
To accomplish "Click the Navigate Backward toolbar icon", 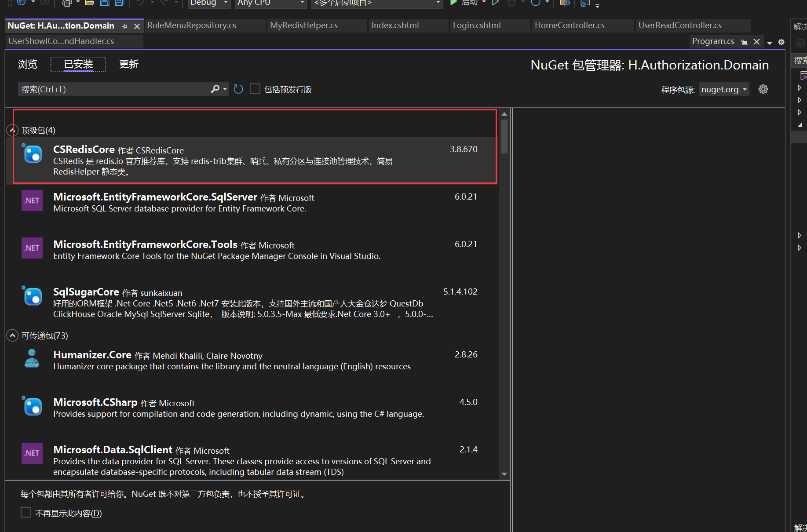I will [x=21, y=3].
